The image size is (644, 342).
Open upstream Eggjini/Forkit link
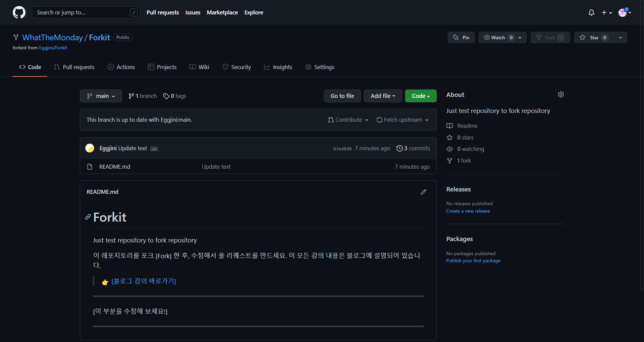(x=53, y=48)
